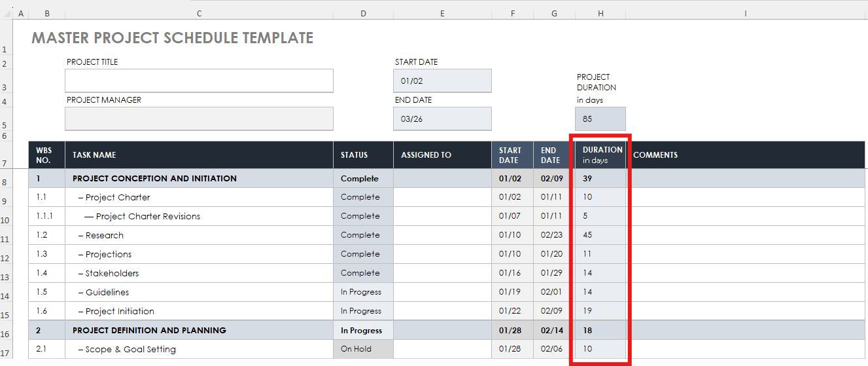Select the Research task cell

(199, 235)
